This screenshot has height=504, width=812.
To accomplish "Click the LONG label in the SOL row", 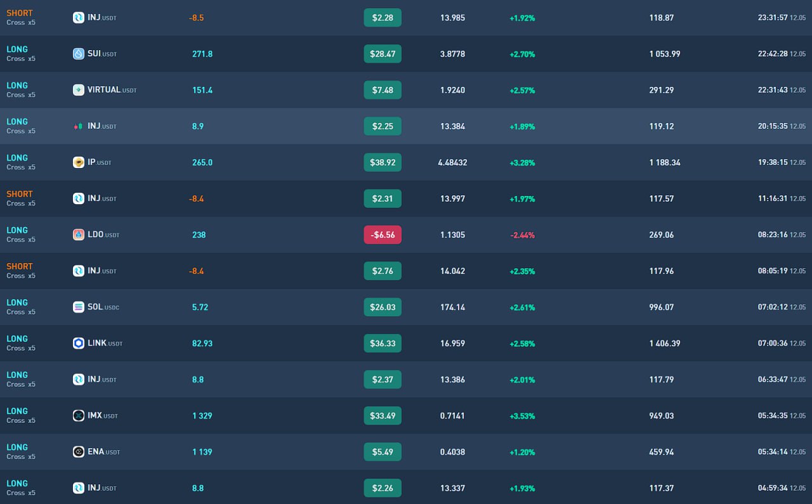I will tap(17, 302).
